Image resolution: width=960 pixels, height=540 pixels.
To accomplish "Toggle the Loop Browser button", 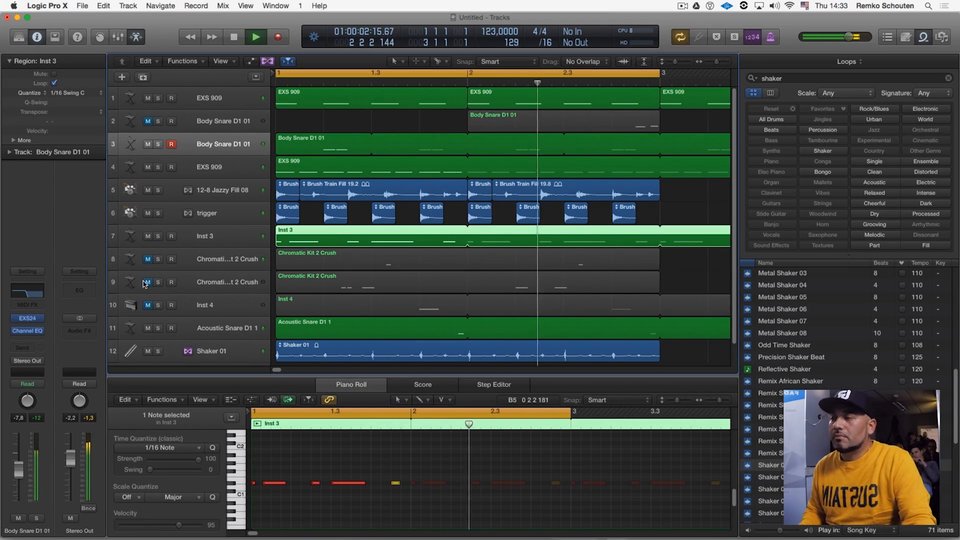I will tap(923, 37).
